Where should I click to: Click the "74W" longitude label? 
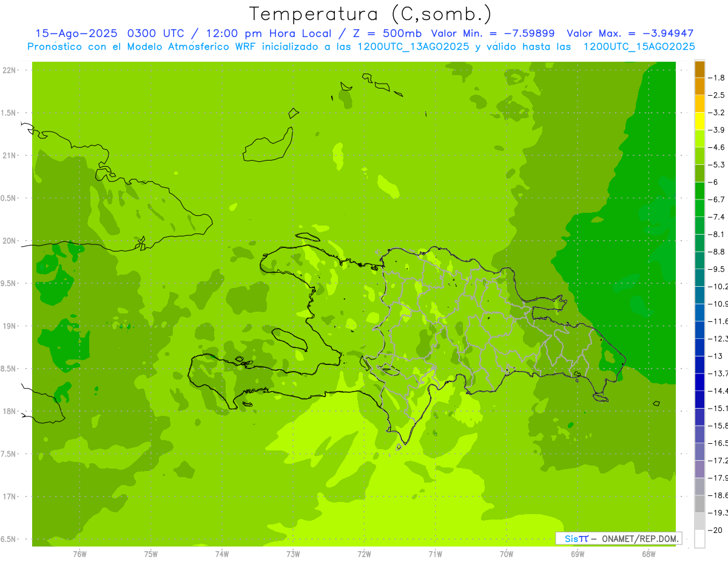click(222, 554)
